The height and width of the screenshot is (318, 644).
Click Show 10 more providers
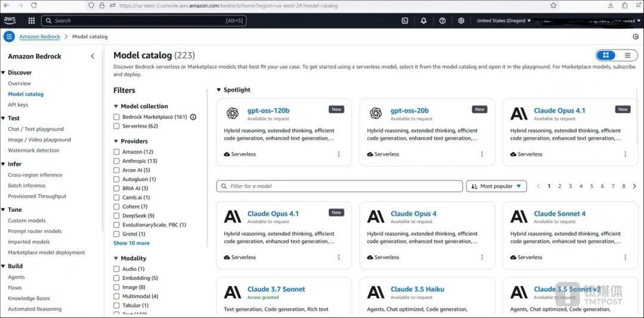131,243
